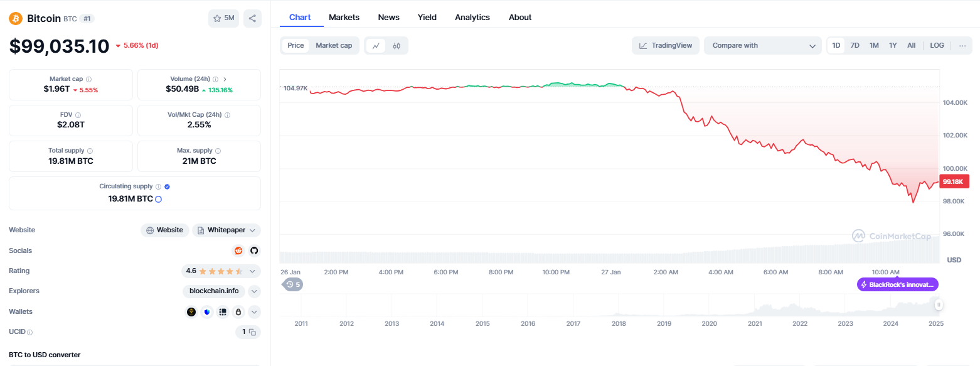Click the history events badge
This screenshot has width=980, height=366.
pyautogui.click(x=293, y=284)
